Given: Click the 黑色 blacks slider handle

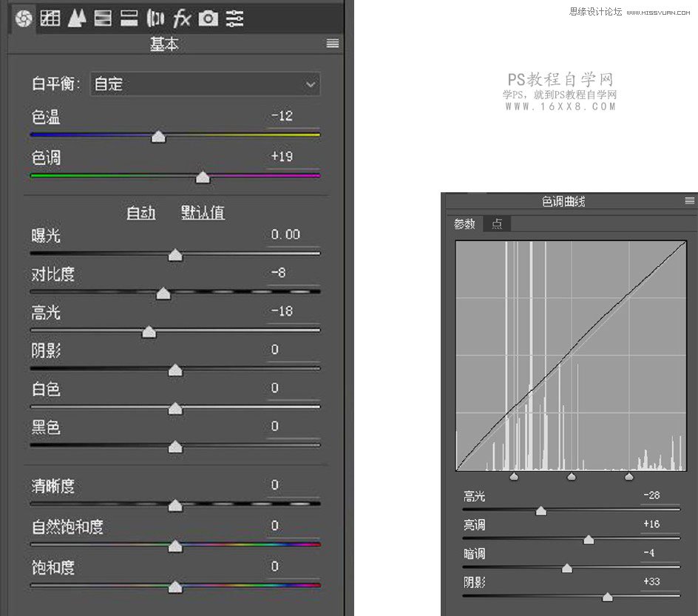Looking at the screenshot, I should 175,447.
